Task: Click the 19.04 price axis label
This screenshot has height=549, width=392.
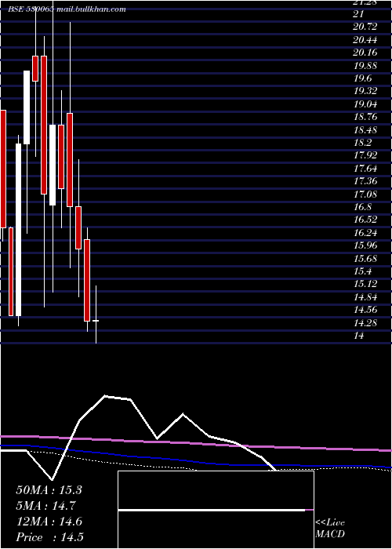Action: coord(365,104)
